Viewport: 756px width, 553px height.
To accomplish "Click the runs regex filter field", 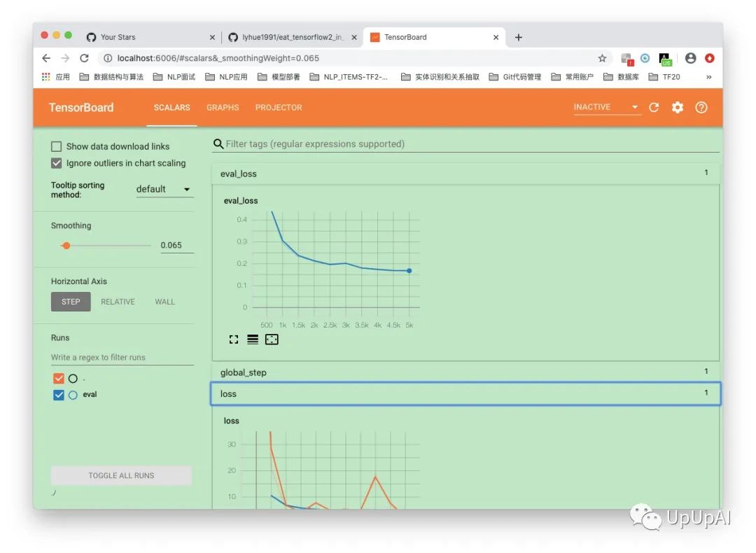I will [122, 357].
